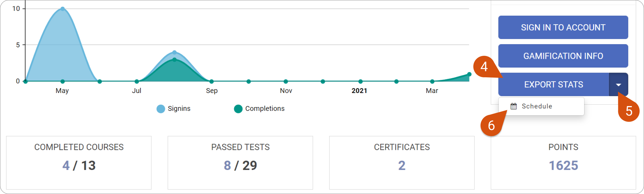Click the teal Completions legend circle
Image resolution: width=644 pixels, height=194 pixels.
tap(238, 109)
